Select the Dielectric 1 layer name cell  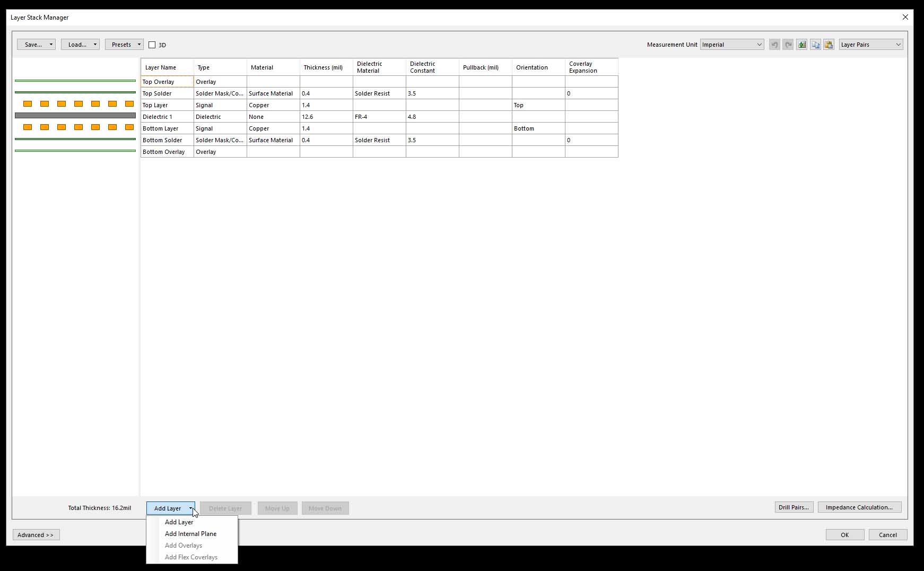(x=167, y=117)
